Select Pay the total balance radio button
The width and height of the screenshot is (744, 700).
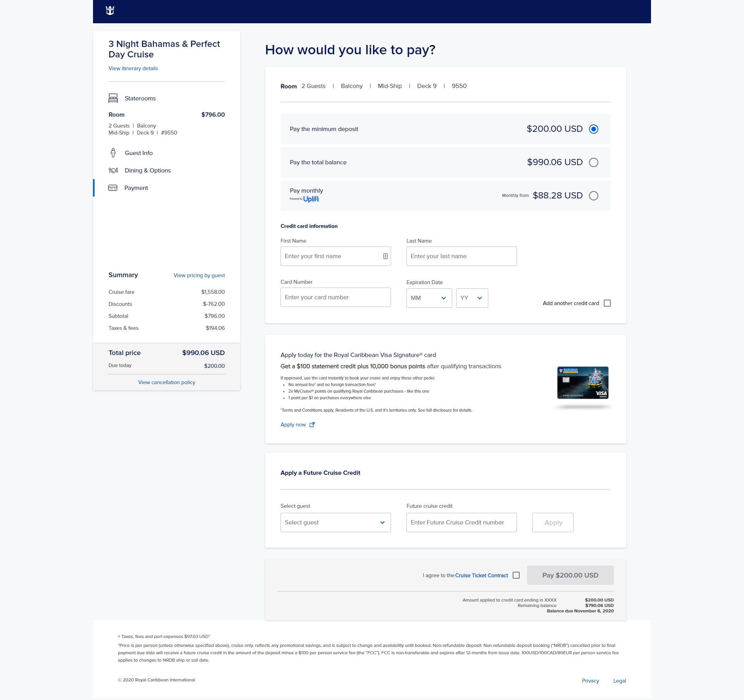tap(594, 162)
